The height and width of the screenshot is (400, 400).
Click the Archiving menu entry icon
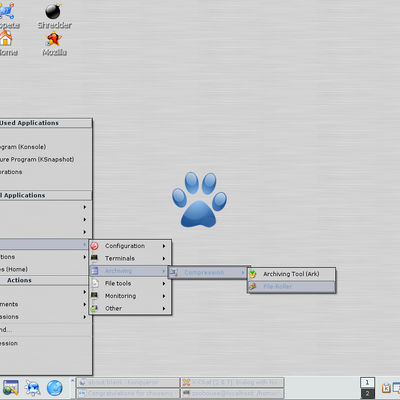[x=95, y=271]
